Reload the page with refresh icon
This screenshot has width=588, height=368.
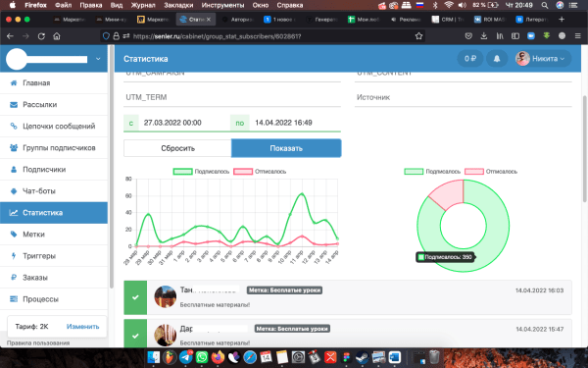[41, 36]
